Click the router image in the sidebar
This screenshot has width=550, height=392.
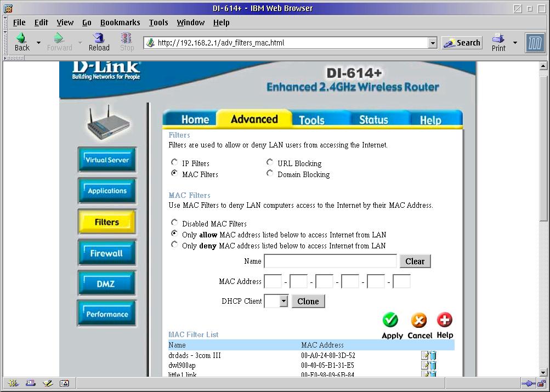[x=108, y=122]
